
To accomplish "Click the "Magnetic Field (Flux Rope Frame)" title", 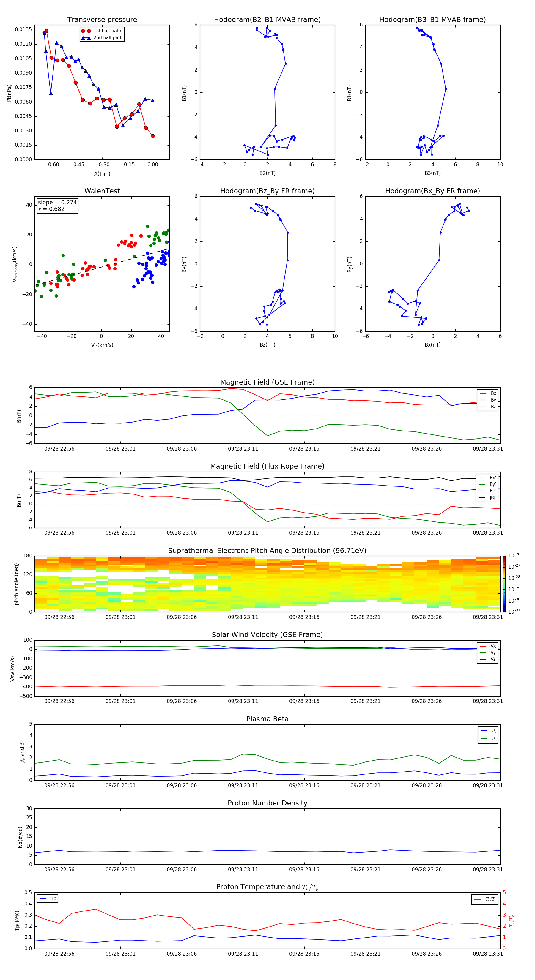I will [x=267, y=467].
